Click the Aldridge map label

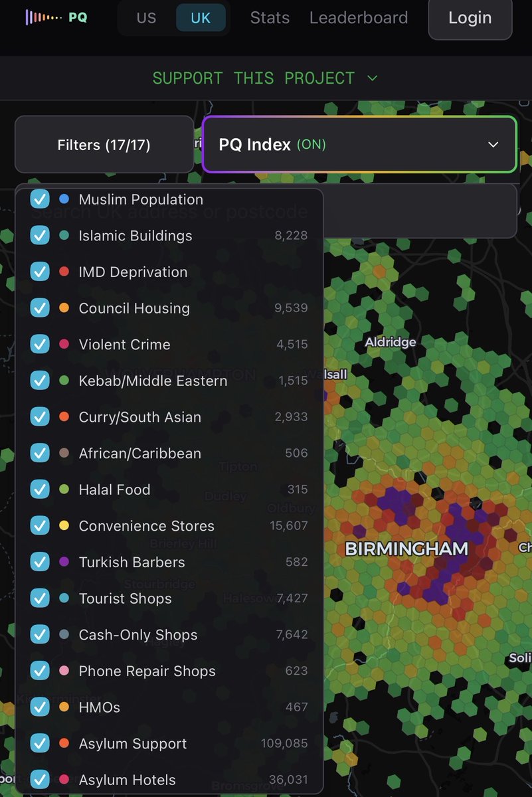(x=391, y=342)
